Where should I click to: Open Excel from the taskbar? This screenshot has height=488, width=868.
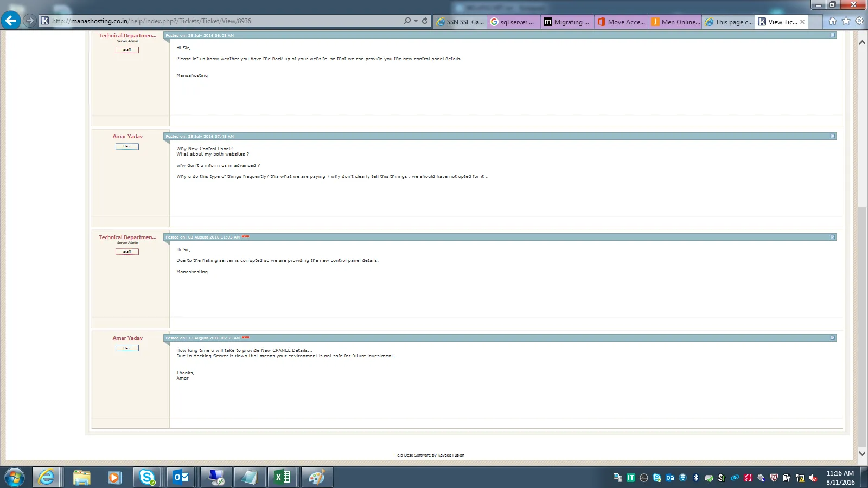(x=282, y=477)
